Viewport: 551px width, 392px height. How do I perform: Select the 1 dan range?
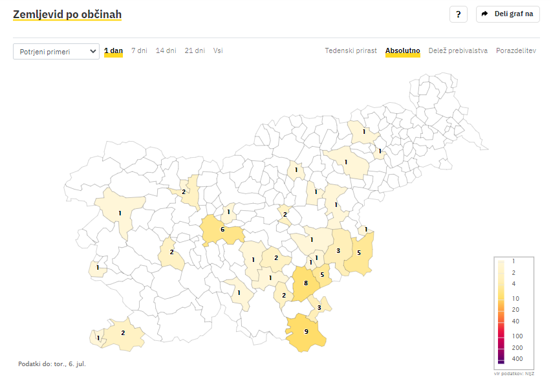113,50
